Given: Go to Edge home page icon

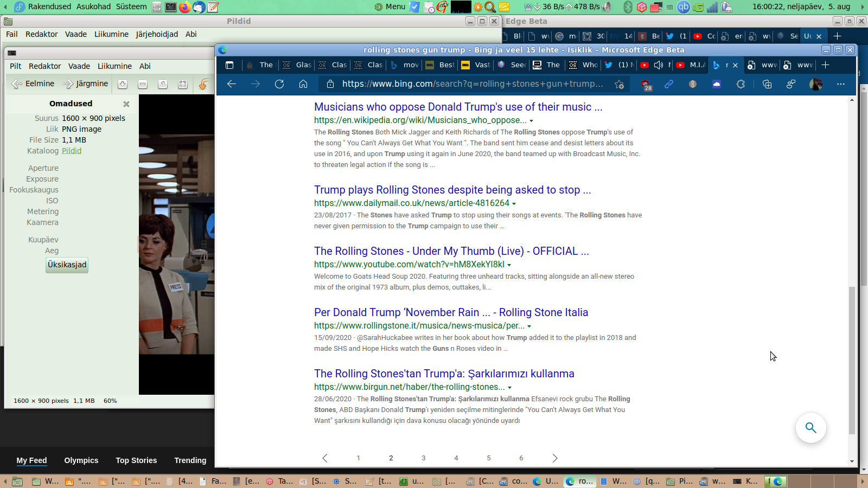Looking at the screenshot, I should (x=303, y=84).
